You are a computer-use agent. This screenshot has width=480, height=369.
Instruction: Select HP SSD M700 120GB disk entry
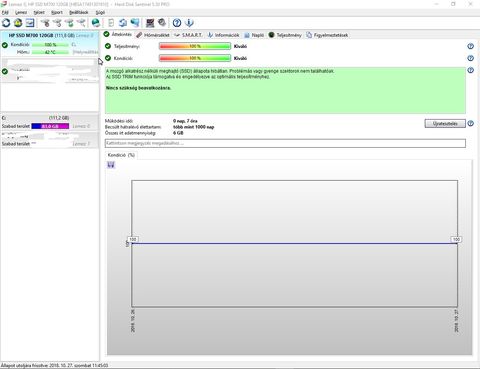[50, 44]
